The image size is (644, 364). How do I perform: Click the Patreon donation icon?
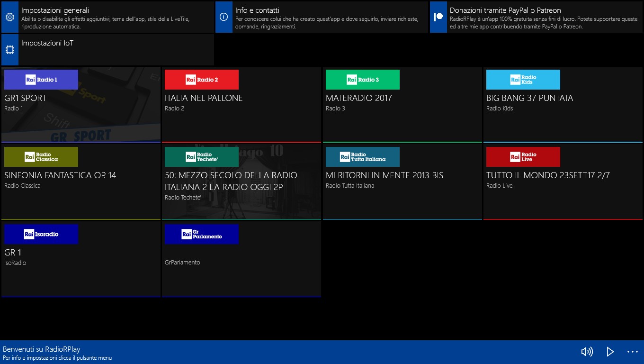[x=438, y=17]
